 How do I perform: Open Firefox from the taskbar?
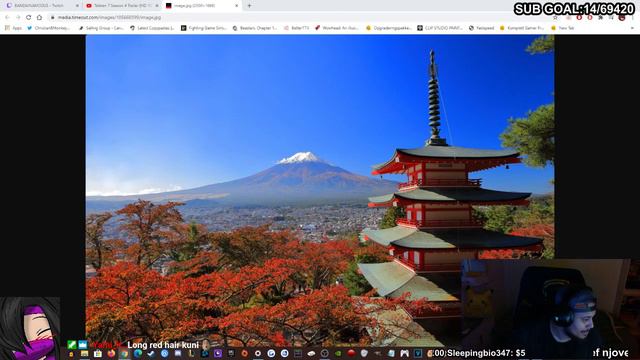click(x=111, y=353)
